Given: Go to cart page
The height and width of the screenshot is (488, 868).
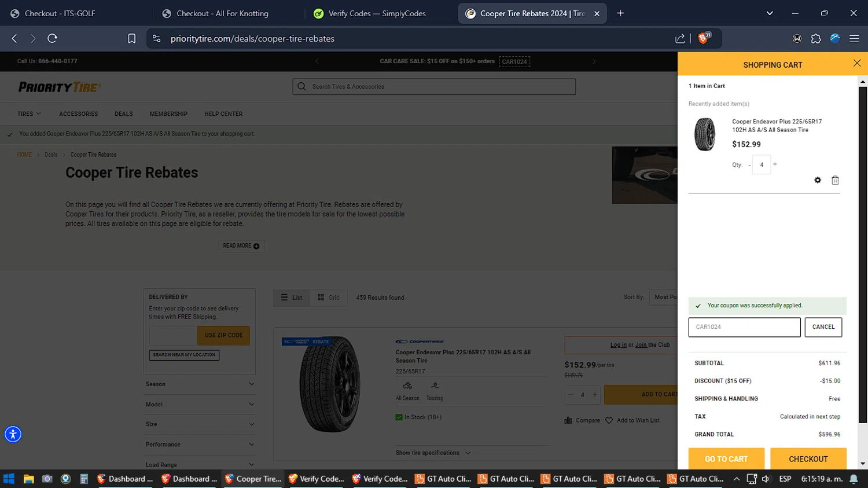Looking at the screenshot, I should tap(726, 459).
